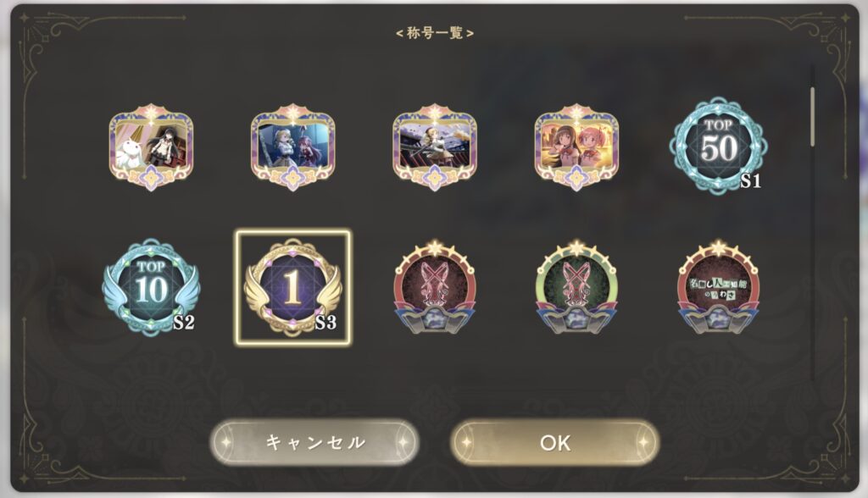Viewport: 868px width, 498px height.
Task: Choose the green-ringed witch emblem badge
Action: tap(576, 287)
